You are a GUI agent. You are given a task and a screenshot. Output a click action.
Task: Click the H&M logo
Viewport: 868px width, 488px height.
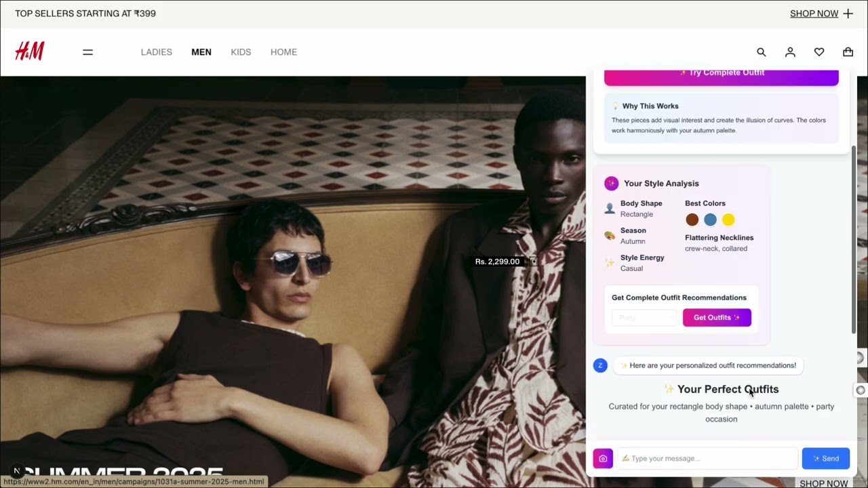click(x=30, y=52)
